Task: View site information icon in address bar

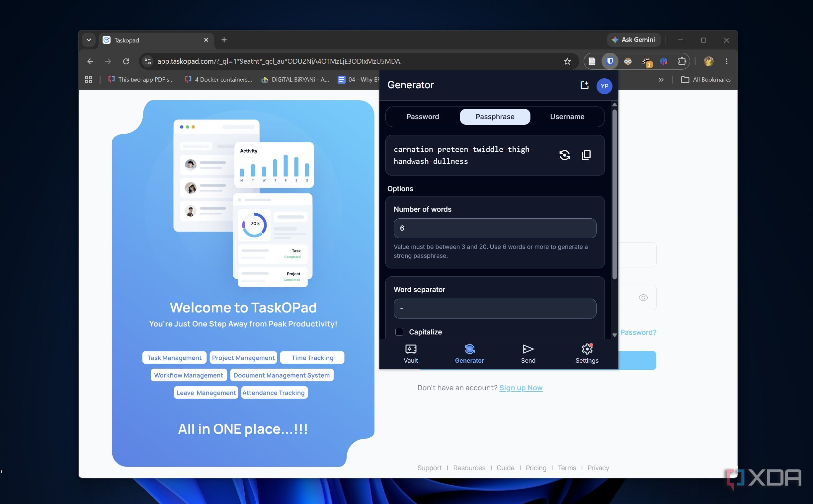Action: point(148,61)
